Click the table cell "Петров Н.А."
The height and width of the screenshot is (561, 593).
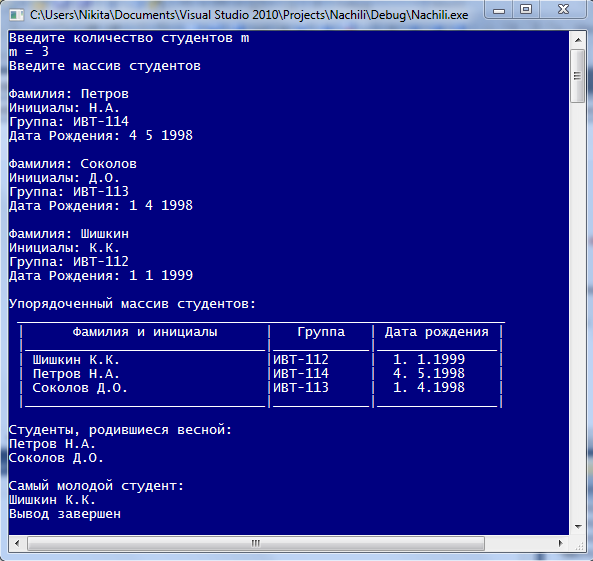pyautogui.click(x=76, y=374)
